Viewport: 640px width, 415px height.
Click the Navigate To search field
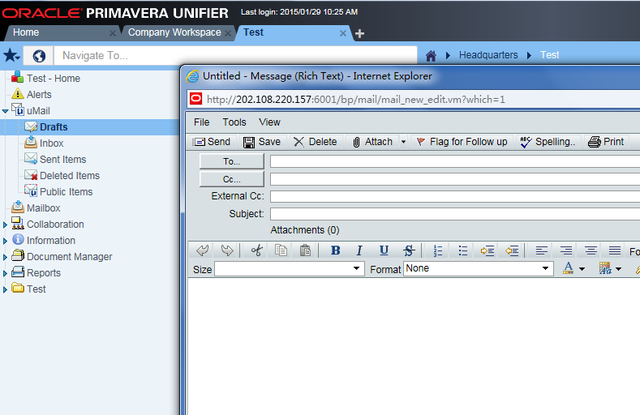click(236, 55)
